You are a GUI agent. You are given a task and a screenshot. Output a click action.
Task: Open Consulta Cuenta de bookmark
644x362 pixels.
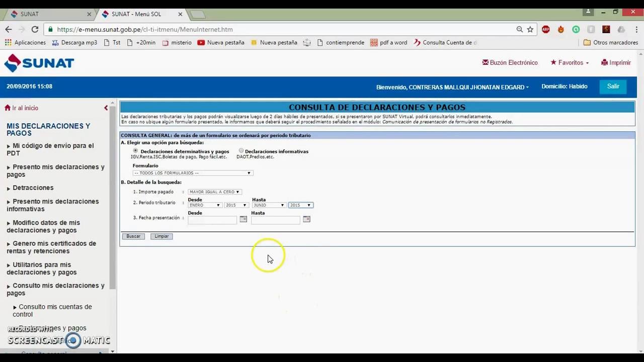[x=445, y=43]
